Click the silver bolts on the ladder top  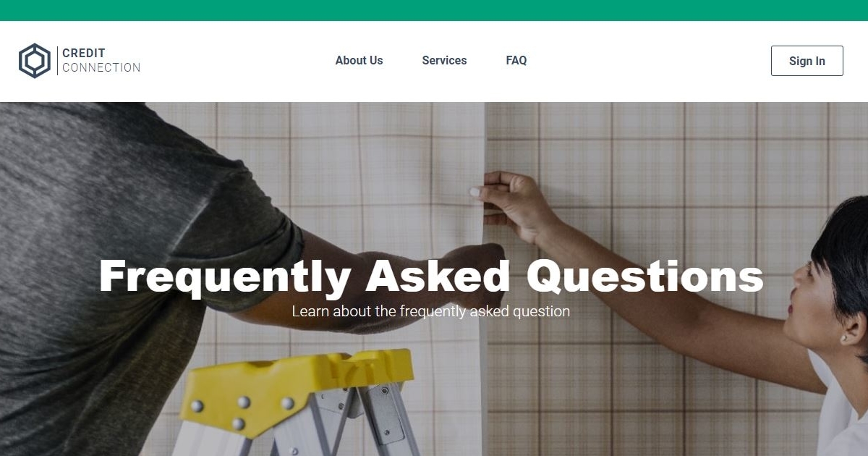[241, 409]
